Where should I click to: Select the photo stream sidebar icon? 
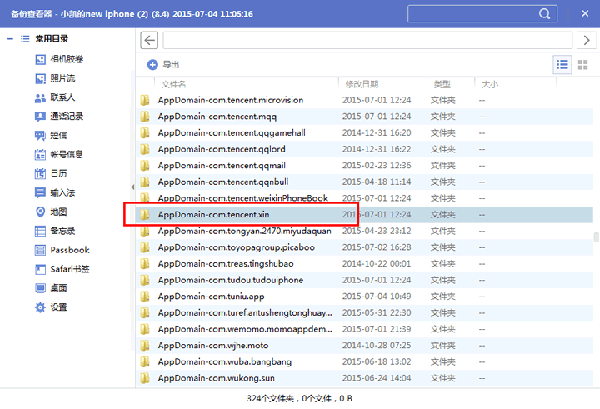click(x=40, y=78)
